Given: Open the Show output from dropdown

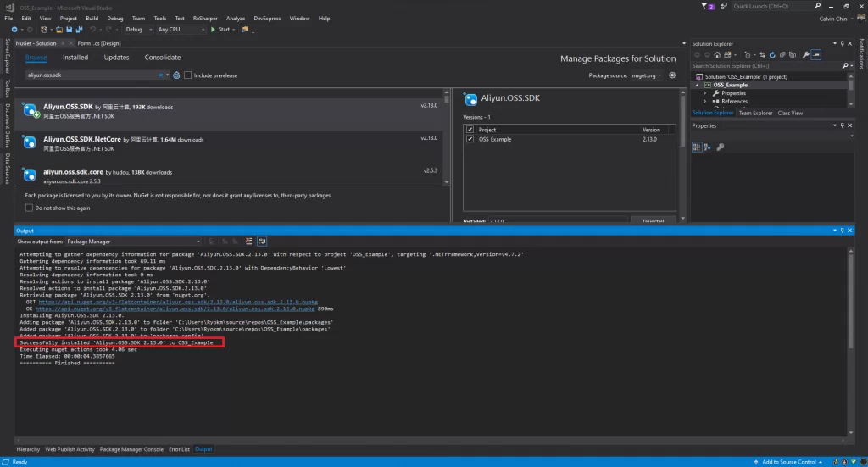Looking at the screenshot, I should coord(133,242).
